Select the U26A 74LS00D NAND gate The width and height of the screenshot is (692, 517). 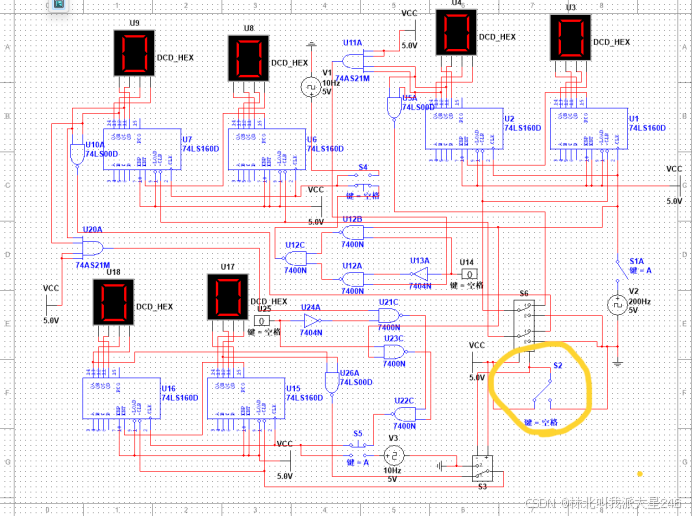click(332, 383)
